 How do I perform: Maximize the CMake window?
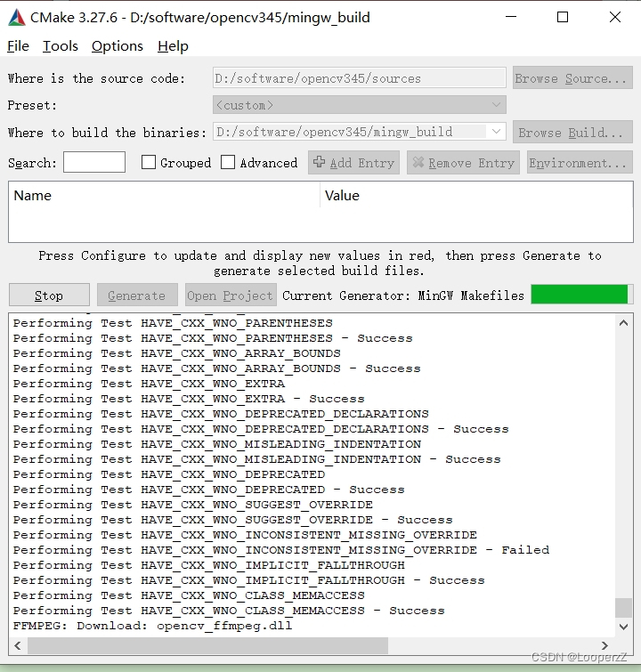click(563, 17)
